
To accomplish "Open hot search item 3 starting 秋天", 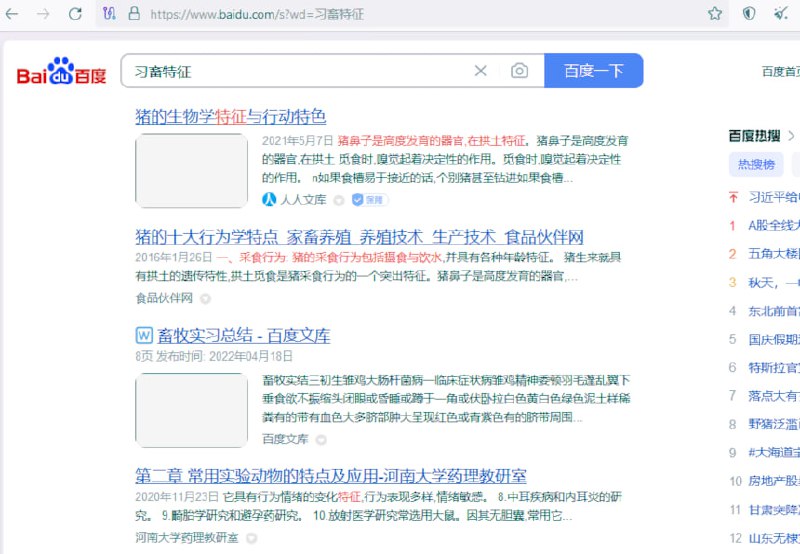I will click(774, 283).
